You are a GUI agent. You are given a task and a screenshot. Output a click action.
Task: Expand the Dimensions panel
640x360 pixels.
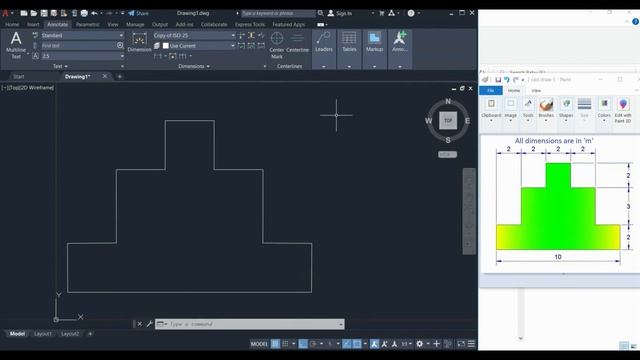[x=194, y=66]
